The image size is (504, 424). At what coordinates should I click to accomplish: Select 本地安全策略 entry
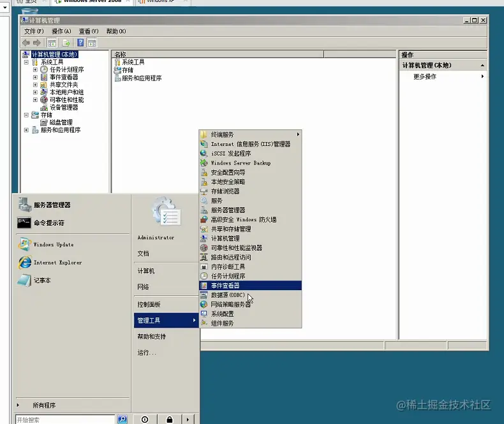click(x=250, y=182)
